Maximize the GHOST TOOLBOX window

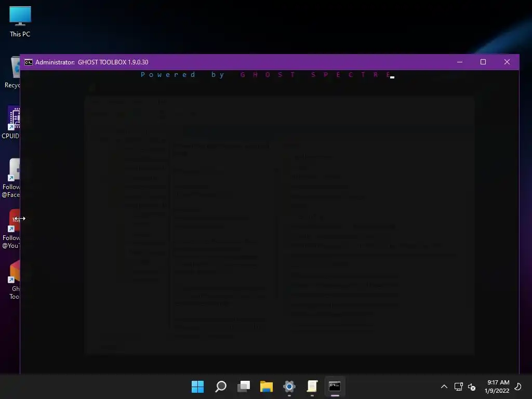pyautogui.click(x=483, y=62)
